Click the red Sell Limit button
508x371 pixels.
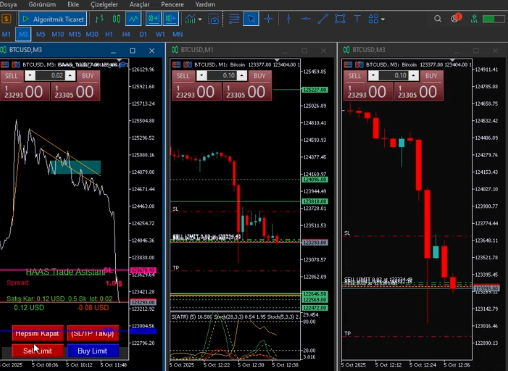point(38,351)
